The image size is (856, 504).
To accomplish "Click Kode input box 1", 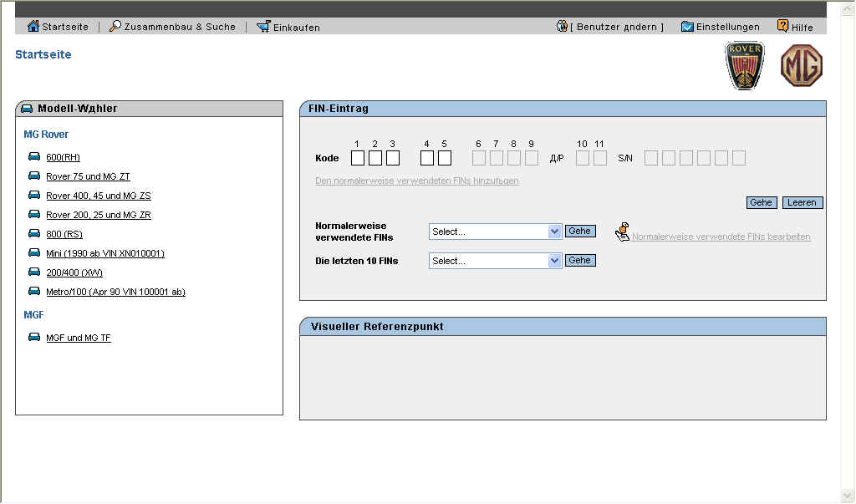I will pyautogui.click(x=358, y=158).
